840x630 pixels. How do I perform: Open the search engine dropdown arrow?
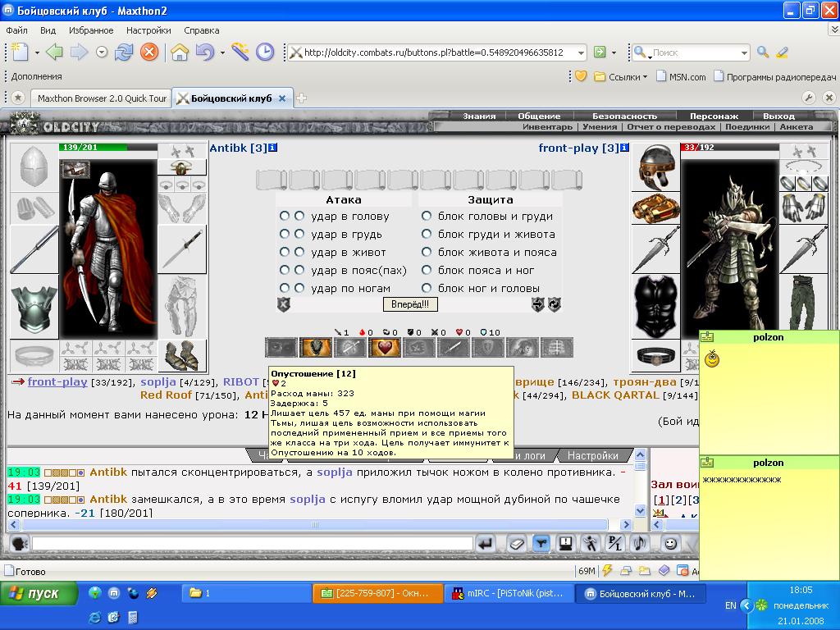click(x=744, y=52)
